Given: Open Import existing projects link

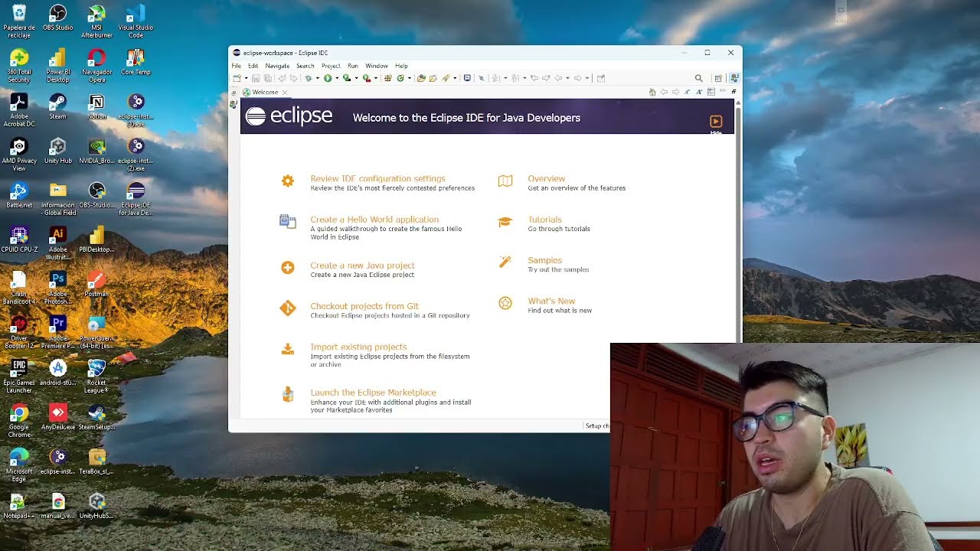Looking at the screenshot, I should [x=358, y=347].
